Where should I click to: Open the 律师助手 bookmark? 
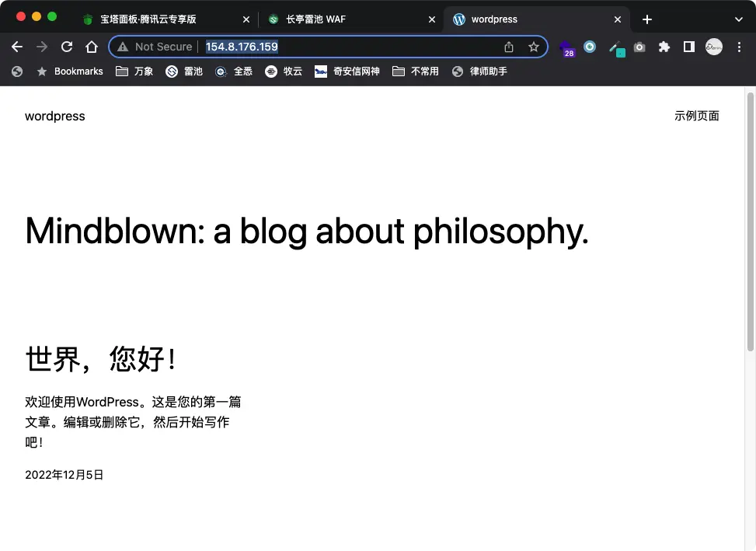(x=479, y=71)
